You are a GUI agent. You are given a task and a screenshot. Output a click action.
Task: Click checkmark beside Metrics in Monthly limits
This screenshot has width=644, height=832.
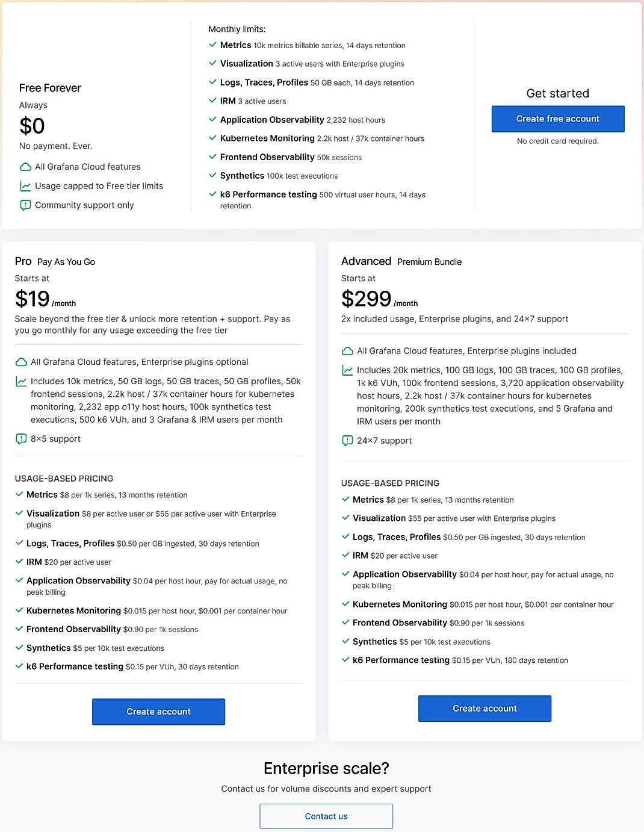point(212,45)
